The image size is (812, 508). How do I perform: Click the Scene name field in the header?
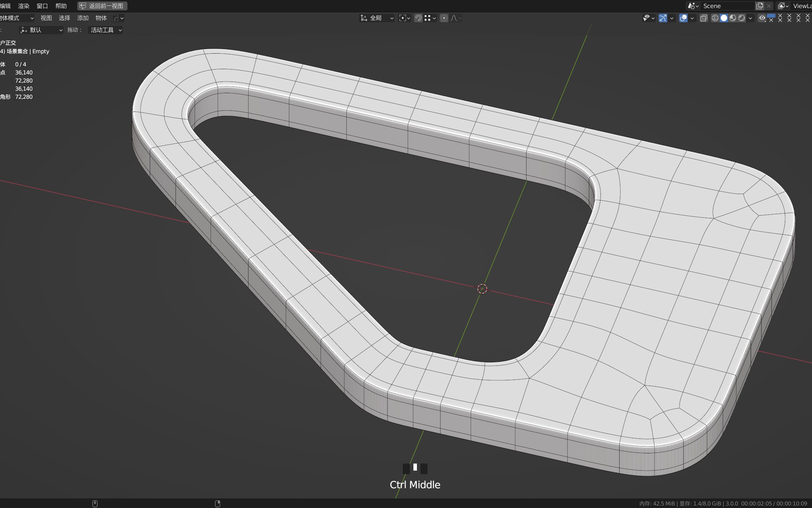point(726,6)
